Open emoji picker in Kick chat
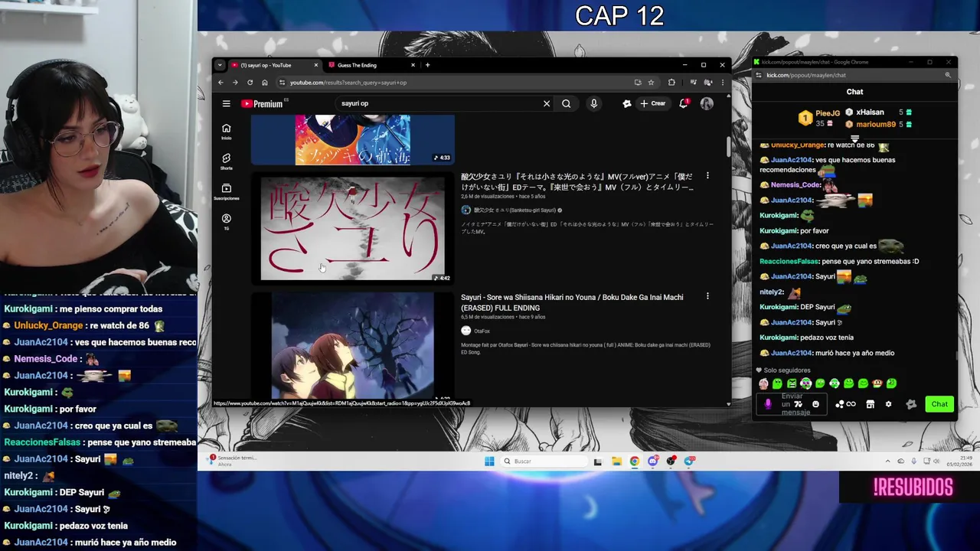 coord(815,404)
